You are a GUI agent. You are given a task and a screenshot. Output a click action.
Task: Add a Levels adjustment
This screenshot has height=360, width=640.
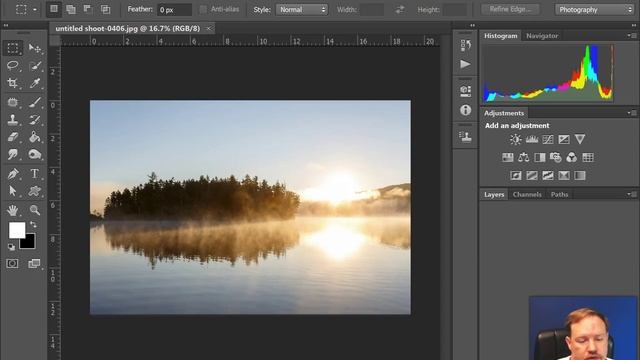(x=532, y=140)
